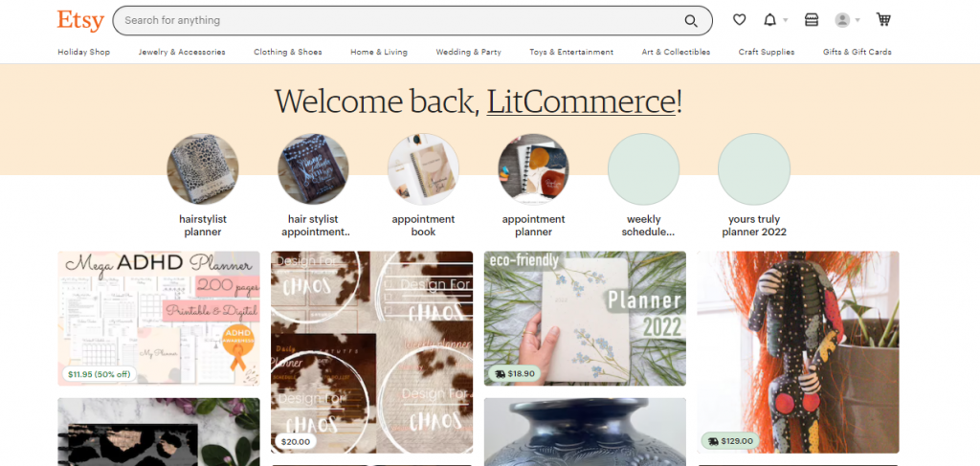This screenshot has height=466, width=980.
Task: Click the Holiday Shop link
Action: click(x=84, y=52)
